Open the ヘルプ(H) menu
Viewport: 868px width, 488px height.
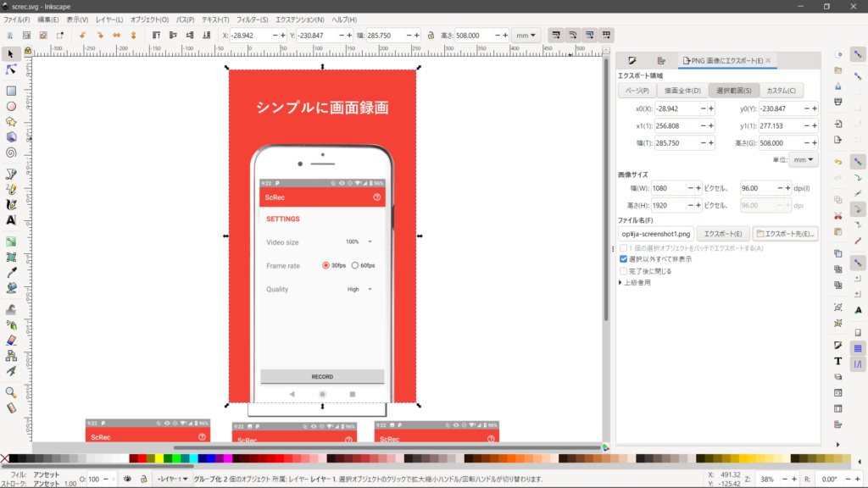coord(344,19)
